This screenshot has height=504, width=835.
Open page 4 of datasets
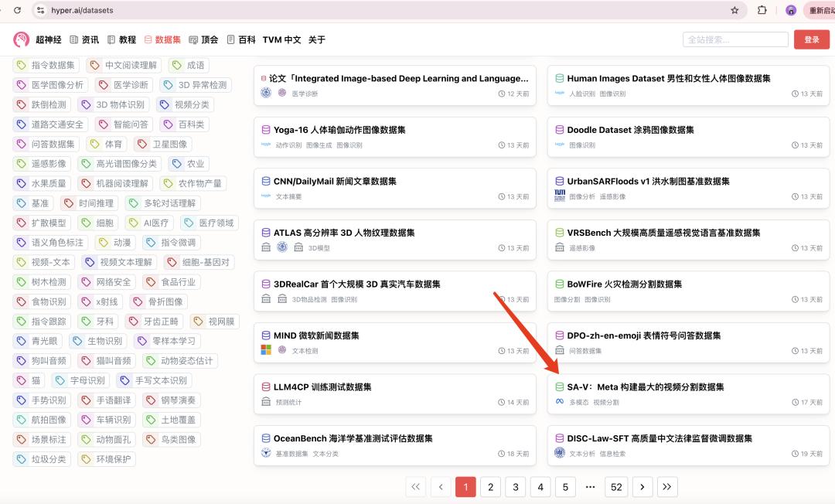pos(540,486)
